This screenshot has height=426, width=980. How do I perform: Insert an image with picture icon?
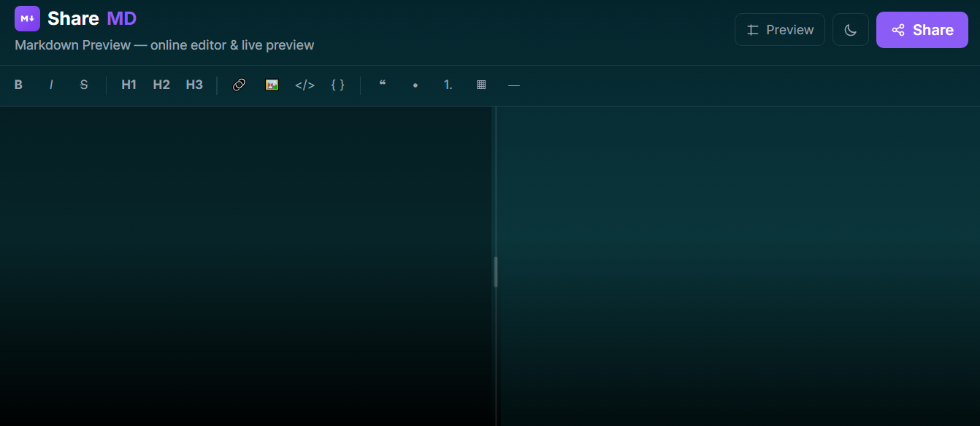click(272, 85)
